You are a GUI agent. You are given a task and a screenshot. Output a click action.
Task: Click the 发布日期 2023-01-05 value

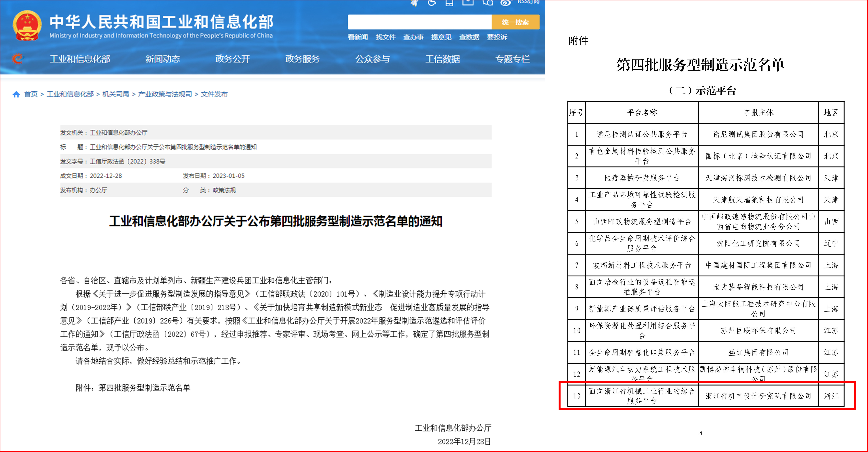click(228, 176)
